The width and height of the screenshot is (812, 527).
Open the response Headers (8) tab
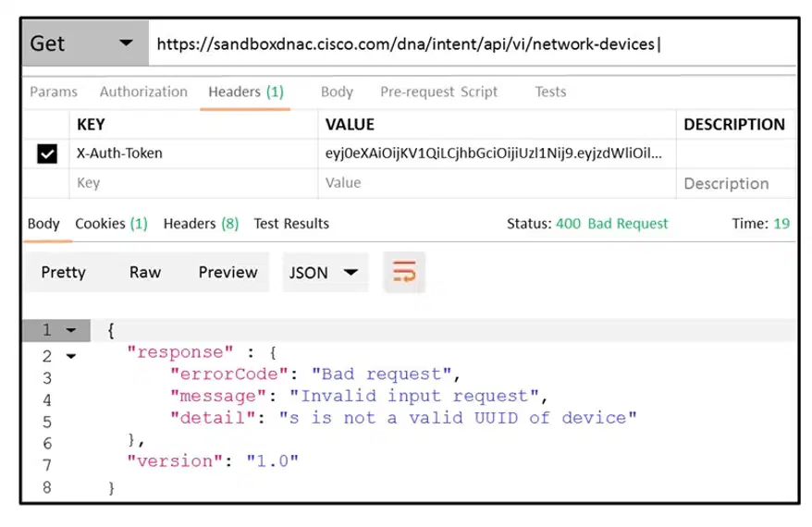point(201,224)
